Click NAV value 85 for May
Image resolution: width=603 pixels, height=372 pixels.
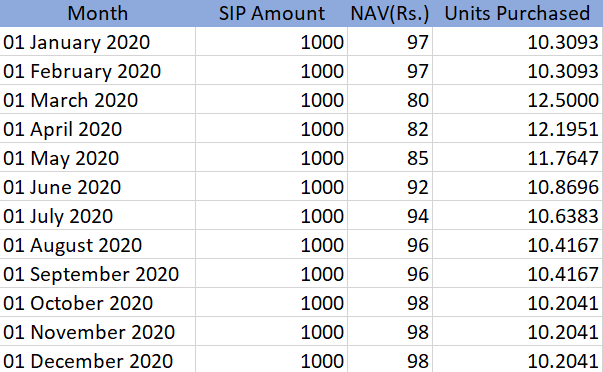390,158
